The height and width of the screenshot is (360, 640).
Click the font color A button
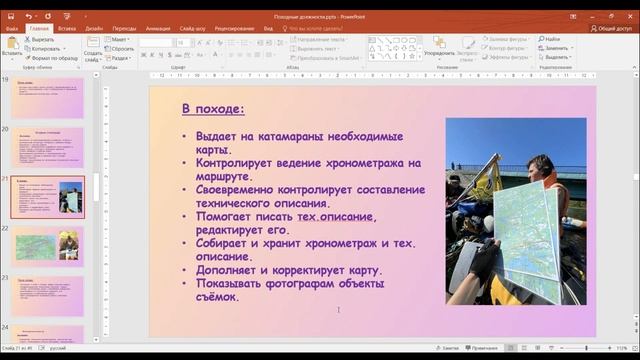215,55
